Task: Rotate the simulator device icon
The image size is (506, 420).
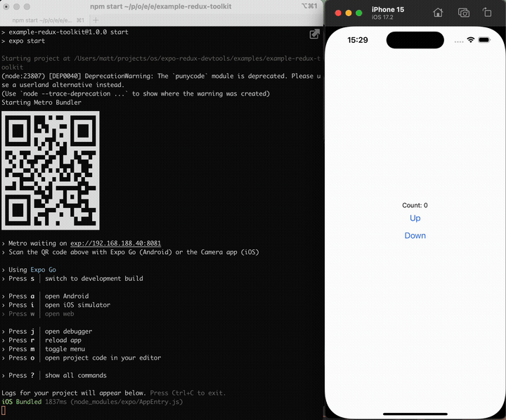Action: [x=487, y=13]
